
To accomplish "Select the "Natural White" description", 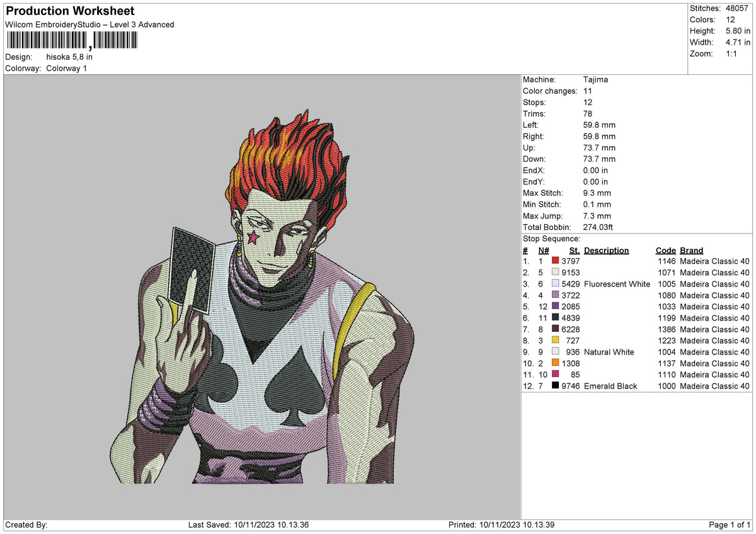I will (x=609, y=351).
